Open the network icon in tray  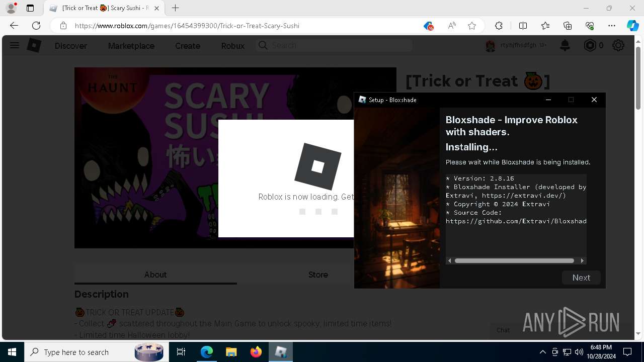(x=567, y=352)
